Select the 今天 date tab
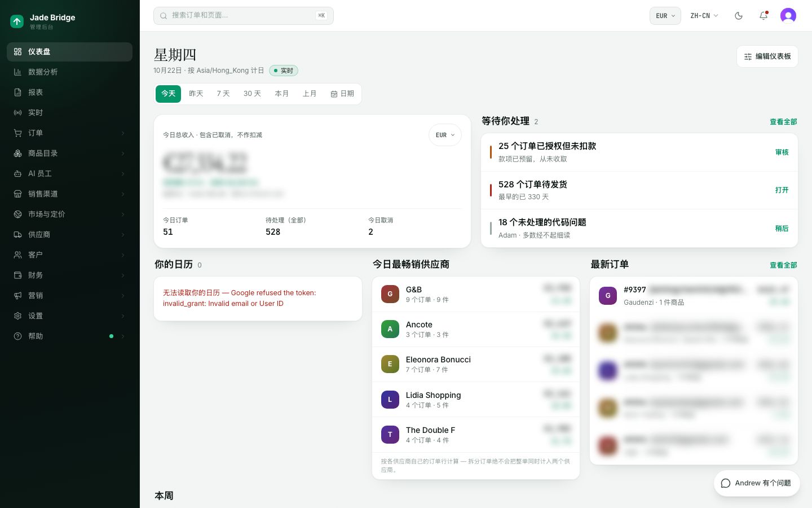Image resolution: width=812 pixels, height=508 pixels. click(x=168, y=94)
